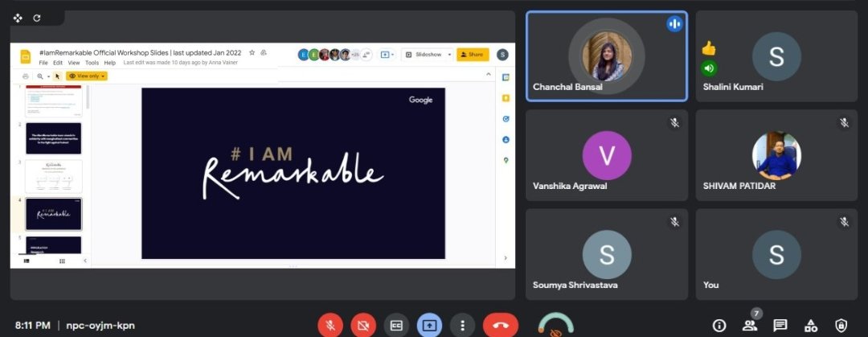This screenshot has width=868, height=337.
Task: Collapse the Slides menus with up chevron
Action: 489,74
